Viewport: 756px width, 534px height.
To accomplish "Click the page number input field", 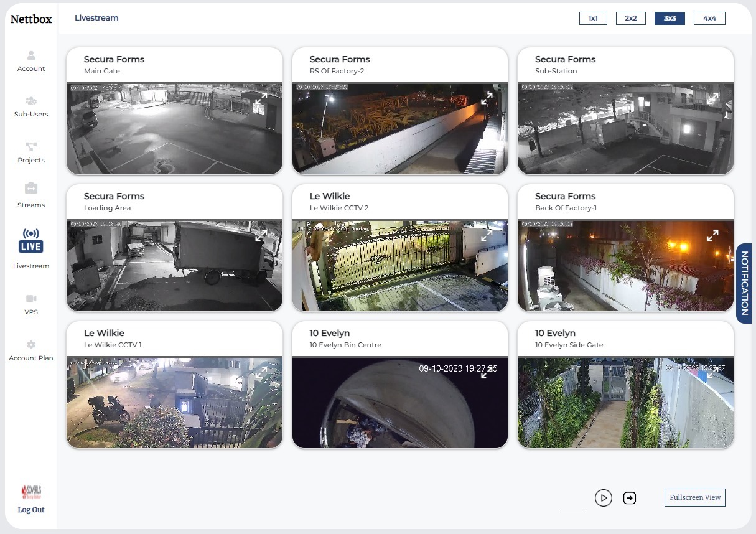I will (x=572, y=500).
